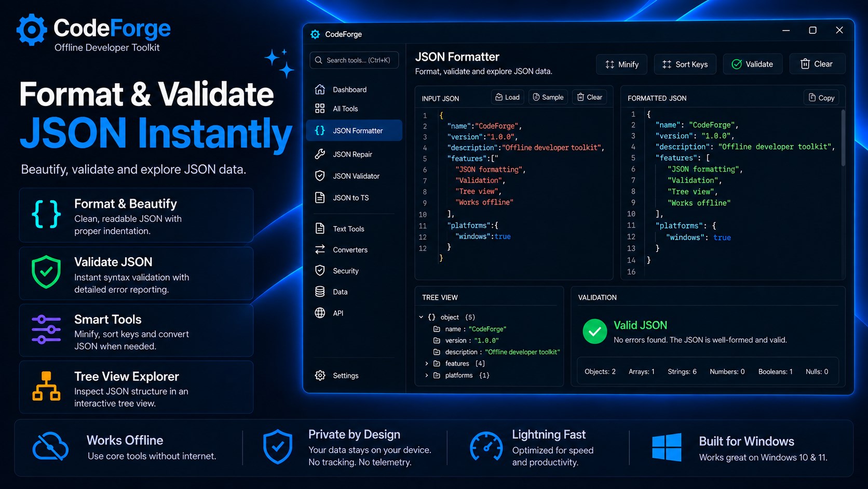Click the folder icon beside version node

pyautogui.click(x=437, y=340)
